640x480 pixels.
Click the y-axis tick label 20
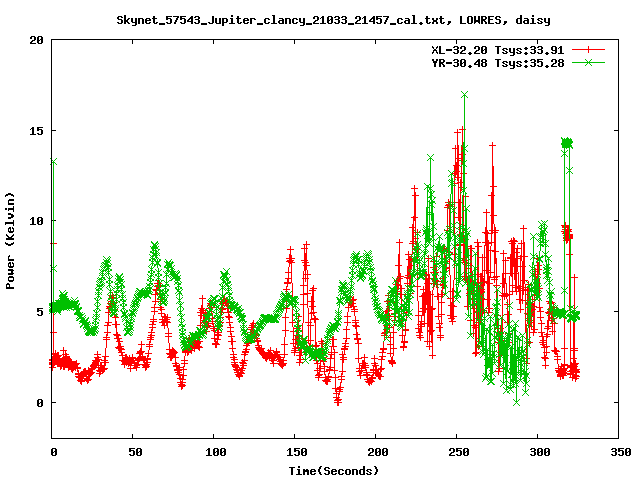(x=36, y=40)
